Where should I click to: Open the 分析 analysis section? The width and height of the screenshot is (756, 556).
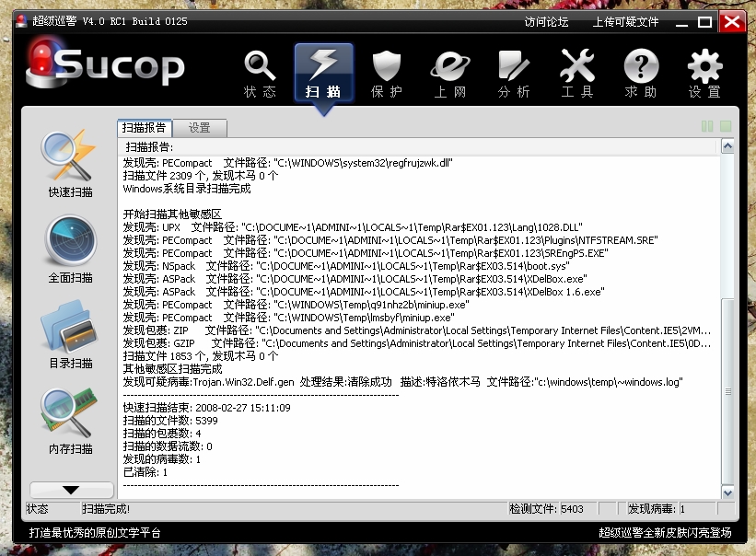(514, 74)
